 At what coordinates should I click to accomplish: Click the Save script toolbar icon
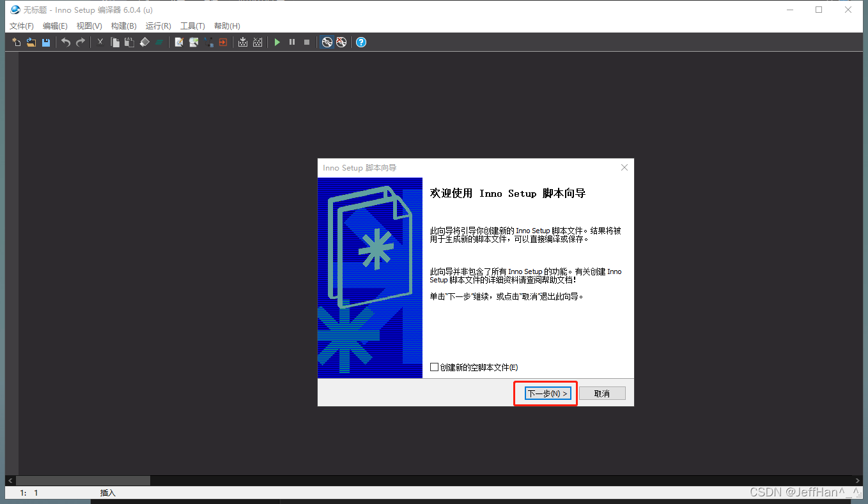[44, 42]
